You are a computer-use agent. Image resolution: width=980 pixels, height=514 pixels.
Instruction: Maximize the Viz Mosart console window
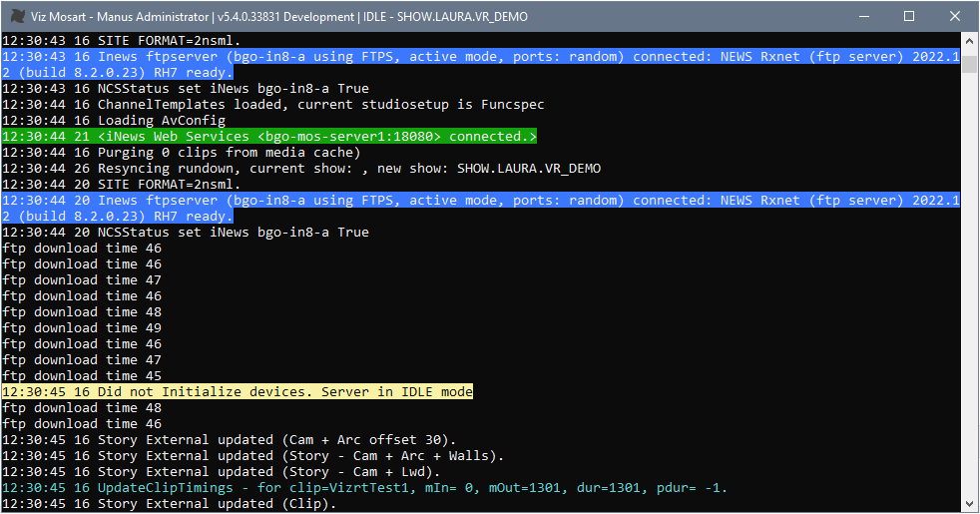pos(909,16)
